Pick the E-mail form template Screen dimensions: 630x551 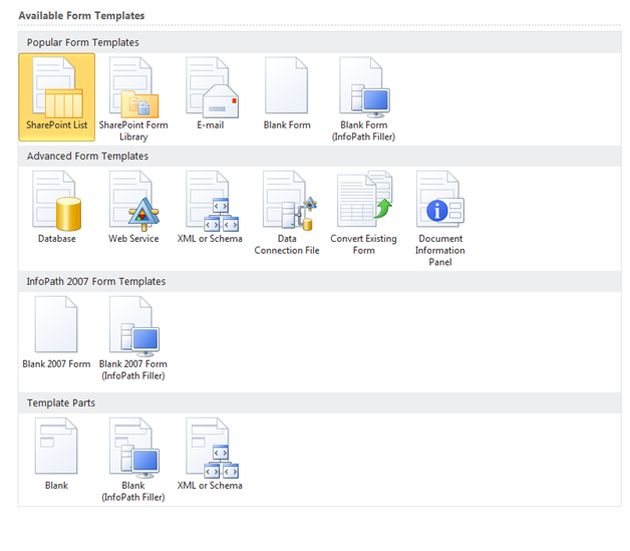211,93
